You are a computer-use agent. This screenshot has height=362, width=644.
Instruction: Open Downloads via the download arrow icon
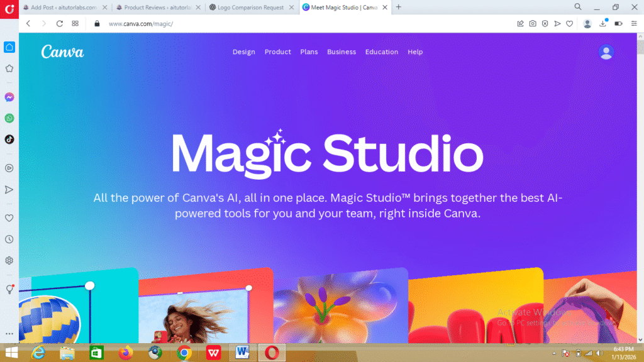pyautogui.click(x=602, y=22)
